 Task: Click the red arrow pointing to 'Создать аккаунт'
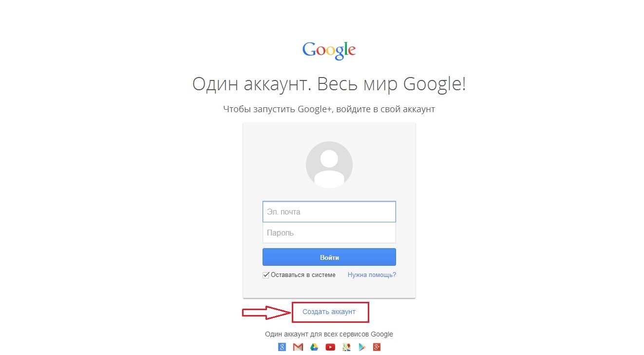pyautogui.click(x=267, y=313)
